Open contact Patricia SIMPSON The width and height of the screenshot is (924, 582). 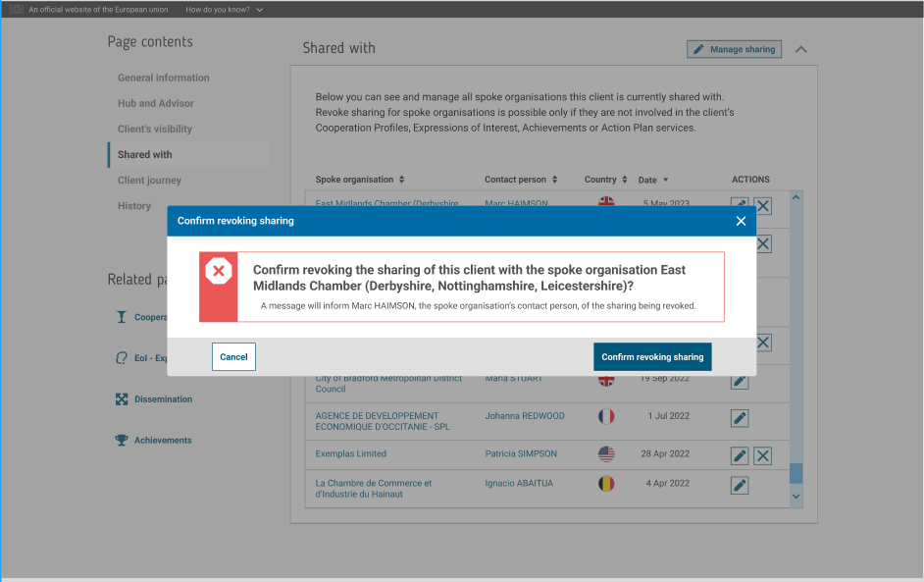point(520,453)
